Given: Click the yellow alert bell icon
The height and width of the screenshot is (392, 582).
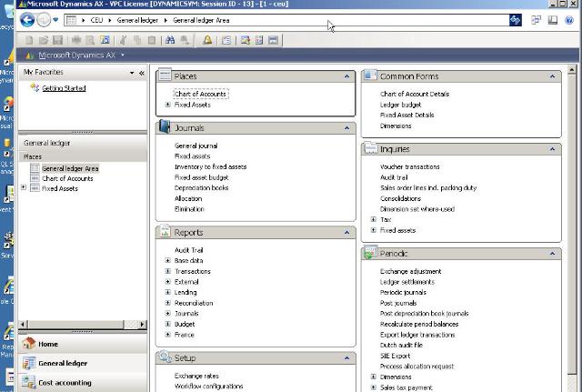Looking at the screenshot, I should 207,40.
